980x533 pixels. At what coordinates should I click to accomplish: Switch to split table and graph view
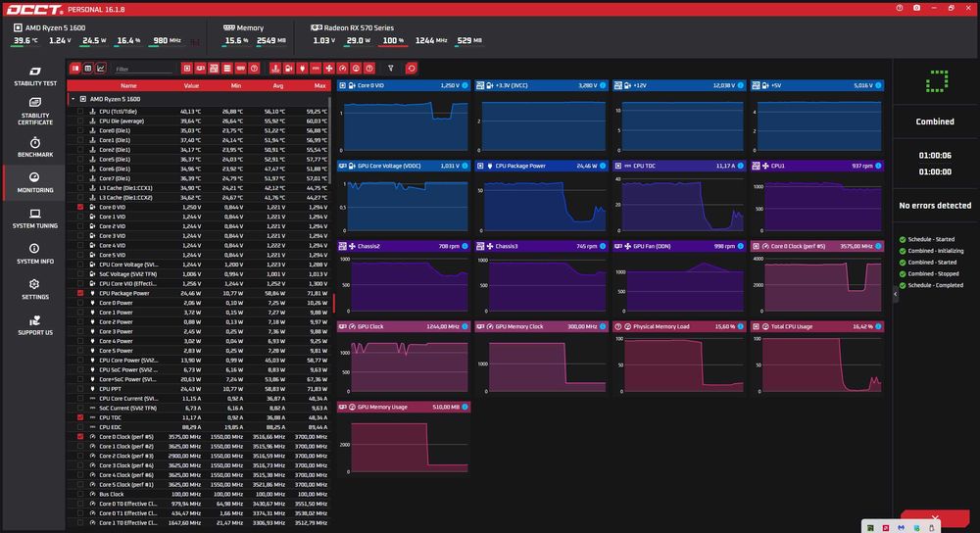coord(75,69)
